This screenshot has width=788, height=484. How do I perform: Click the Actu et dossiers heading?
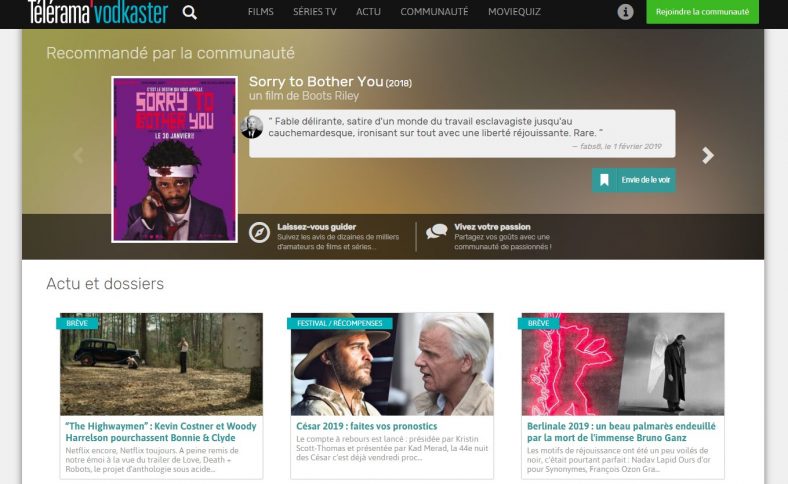click(105, 283)
